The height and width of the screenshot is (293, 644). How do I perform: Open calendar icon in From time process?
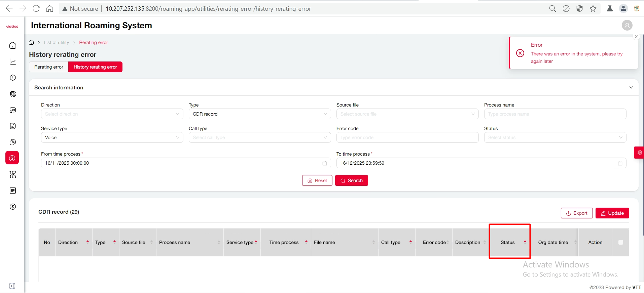click(324, 163)
